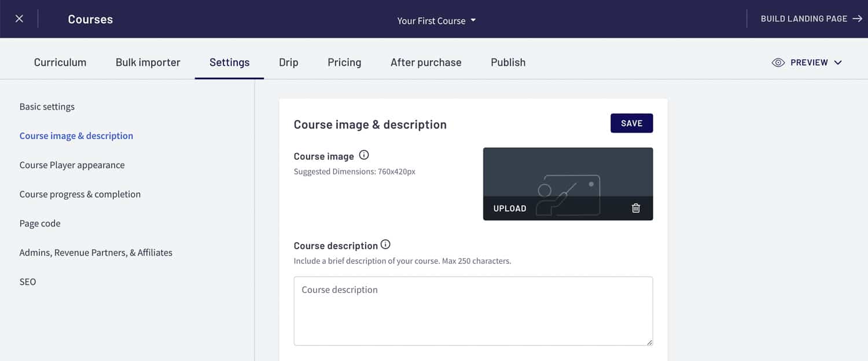
Task: Click the Preview eye icon
Action: tap(778, 62)
